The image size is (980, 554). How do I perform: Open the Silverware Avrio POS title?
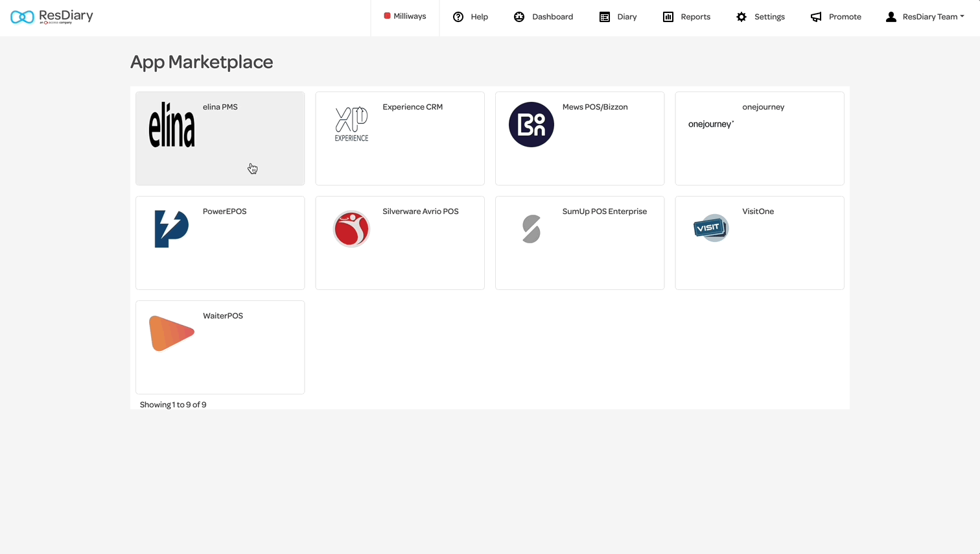click(x=421, y=211)
